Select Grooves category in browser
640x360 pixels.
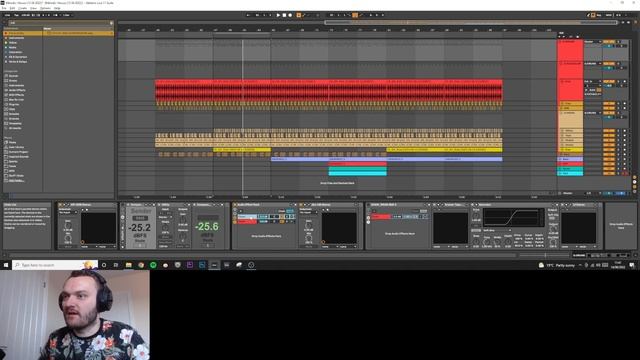pyautogui.click(x=14, y=119)
